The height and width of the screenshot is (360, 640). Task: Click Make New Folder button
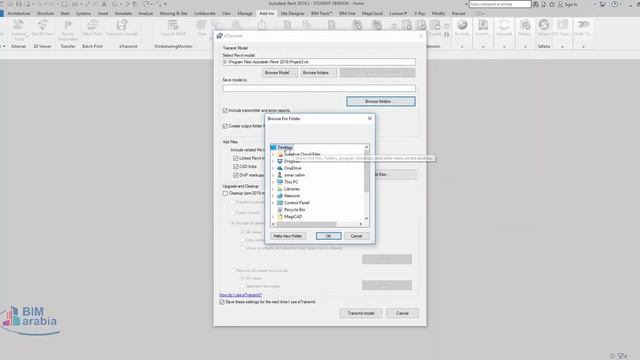(288, 236)
